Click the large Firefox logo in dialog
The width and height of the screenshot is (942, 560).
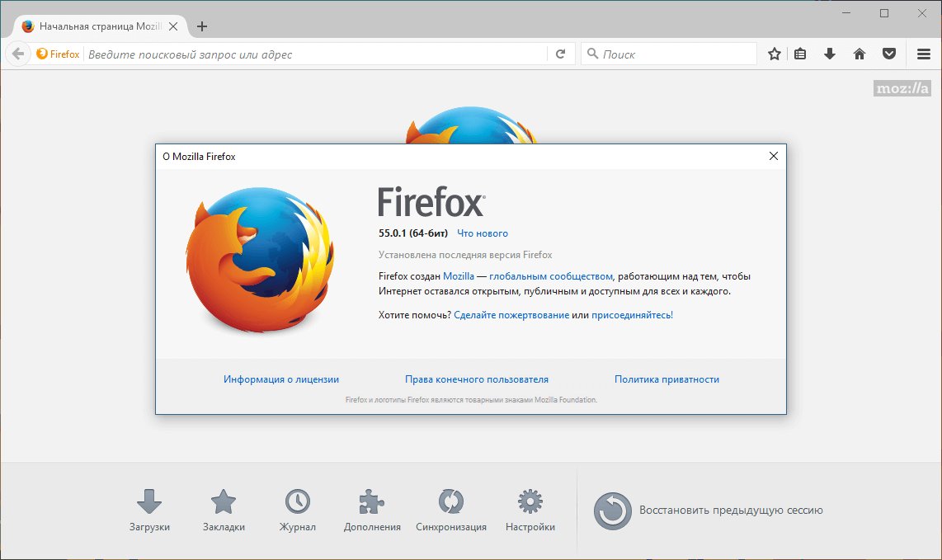pos(260,260)
